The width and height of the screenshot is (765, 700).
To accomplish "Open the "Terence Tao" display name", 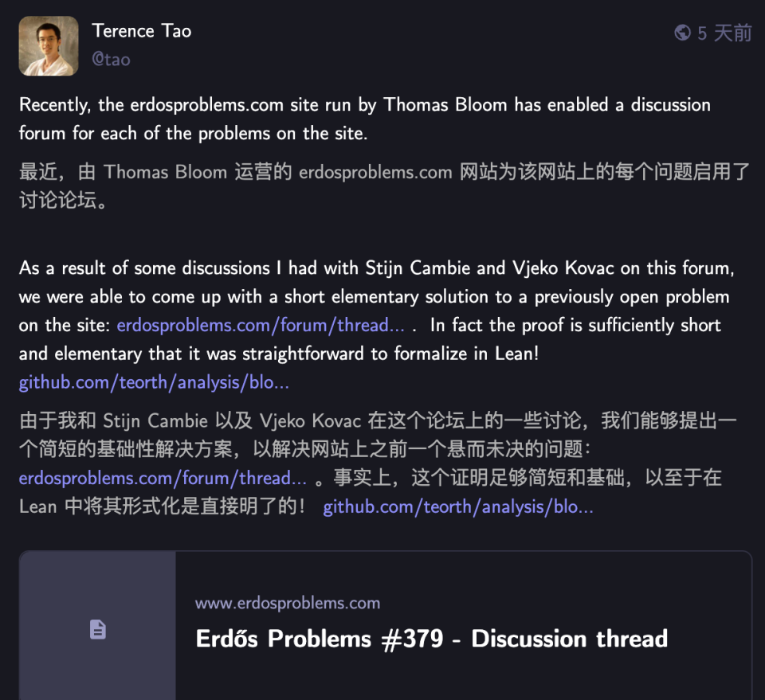I will coord(142,31).
